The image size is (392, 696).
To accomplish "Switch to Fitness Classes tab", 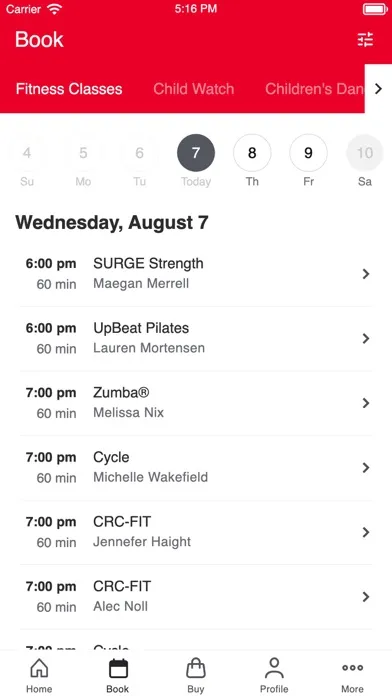I will coord(69,89).
